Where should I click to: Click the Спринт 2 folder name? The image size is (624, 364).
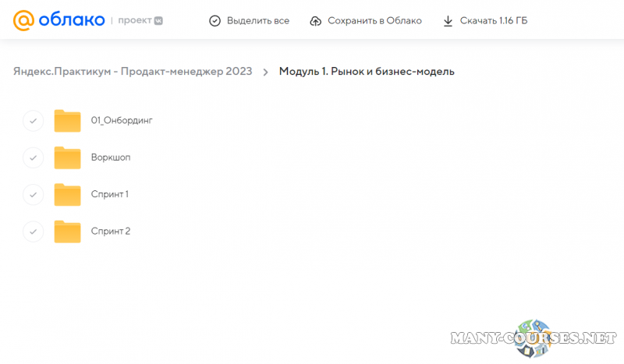111,231
